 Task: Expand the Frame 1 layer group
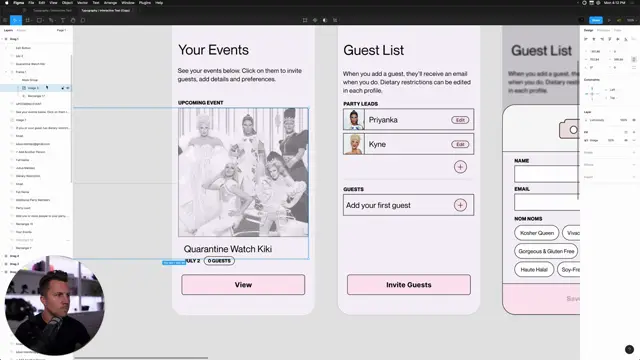6,72
